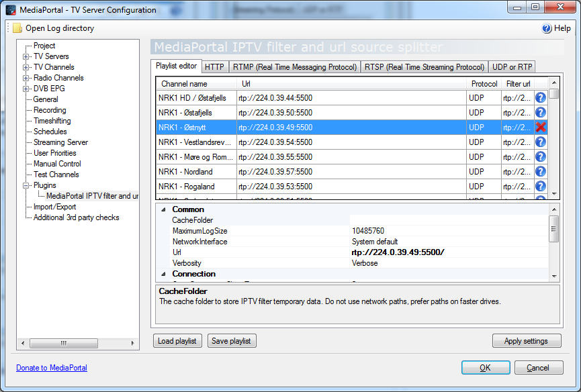Confirm with the OK button
The width and height of the screenshot is (581, 392).
[x=486, y=368]
